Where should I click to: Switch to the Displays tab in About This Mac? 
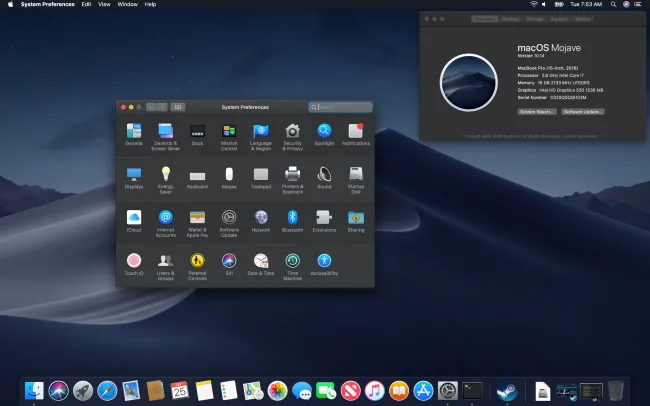point(510,19)
